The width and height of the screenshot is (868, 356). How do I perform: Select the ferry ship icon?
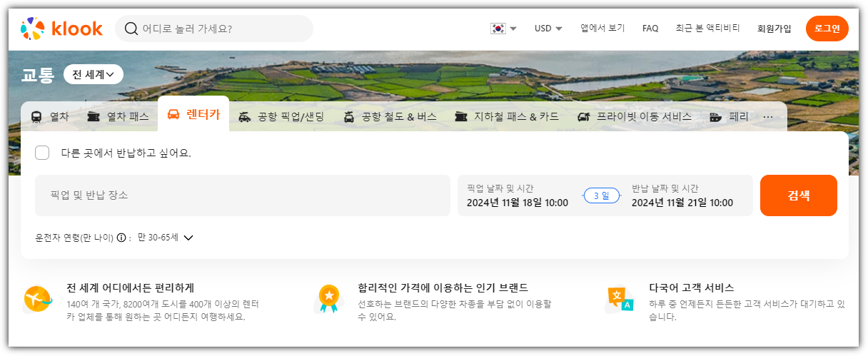tap(716, 116)
